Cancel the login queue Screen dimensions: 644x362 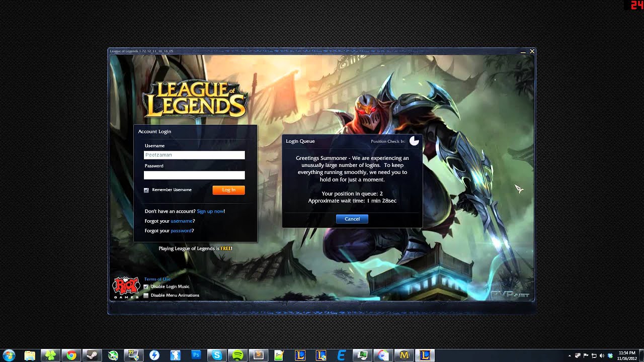[352, 219]
